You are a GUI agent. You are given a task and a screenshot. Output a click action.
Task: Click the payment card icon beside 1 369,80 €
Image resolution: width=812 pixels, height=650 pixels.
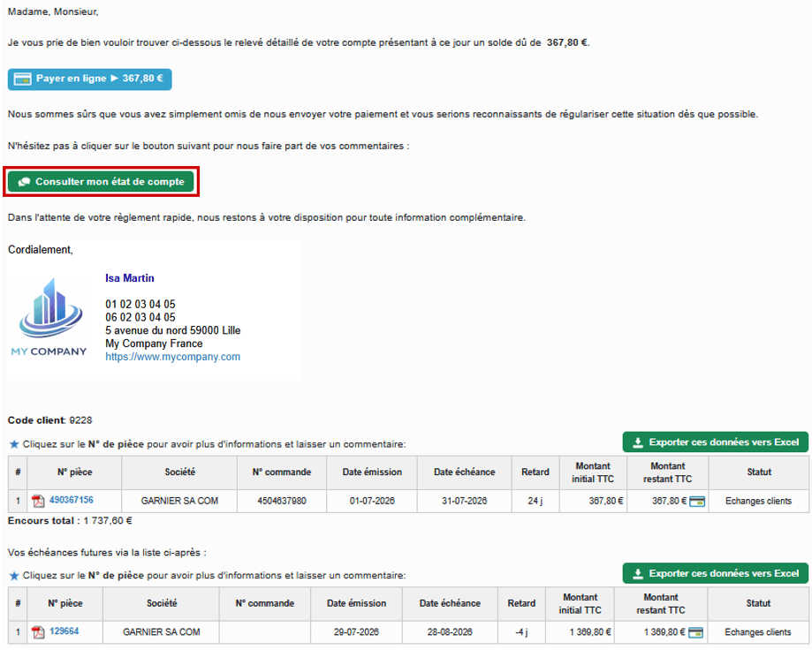pyautogui.click(x=695, y=632)
